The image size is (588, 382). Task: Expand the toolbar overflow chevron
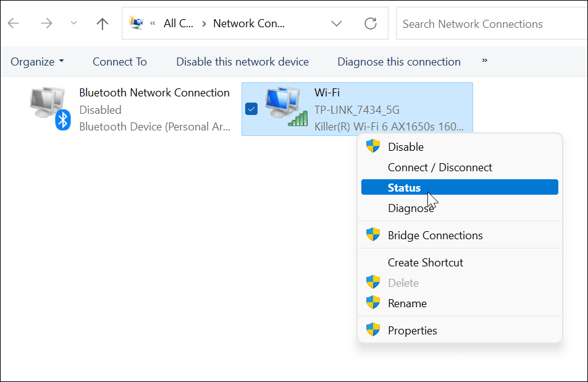click(x=484, y=61)
